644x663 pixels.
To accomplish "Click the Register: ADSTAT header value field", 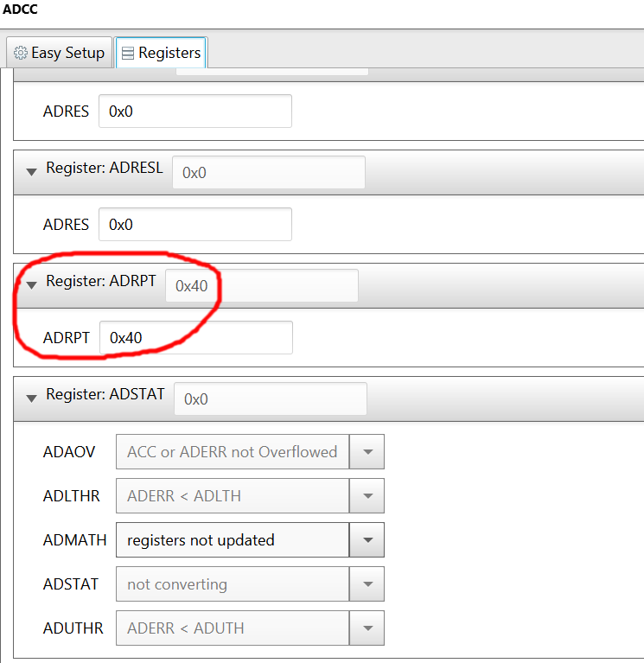I will pyautogui.click(x=271, y=398).
